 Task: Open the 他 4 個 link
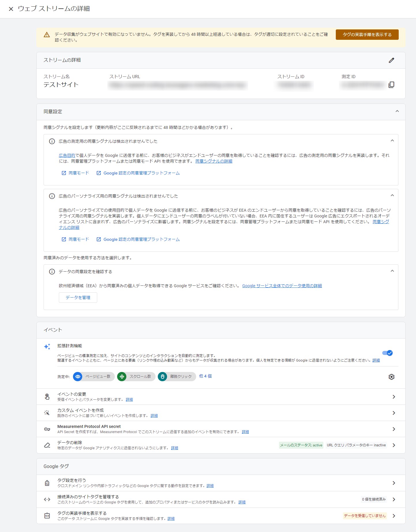pos(205,376)
